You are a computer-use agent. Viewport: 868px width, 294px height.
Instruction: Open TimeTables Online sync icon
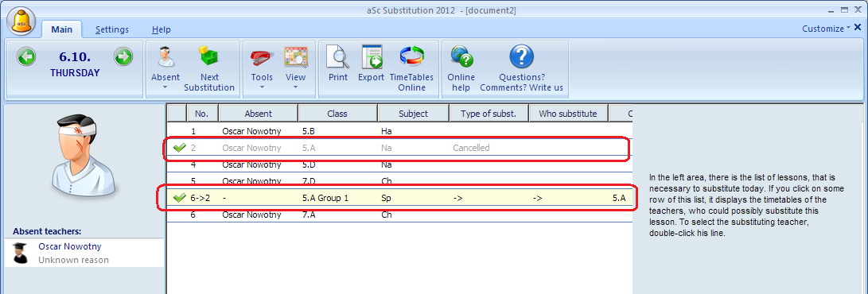(411, 57)
